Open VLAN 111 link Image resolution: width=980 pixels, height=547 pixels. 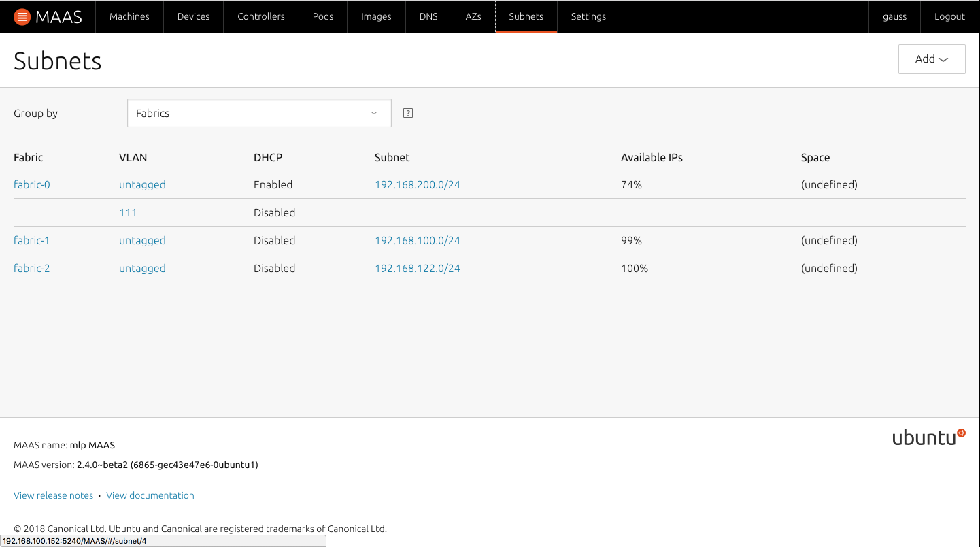click(128, 212)
